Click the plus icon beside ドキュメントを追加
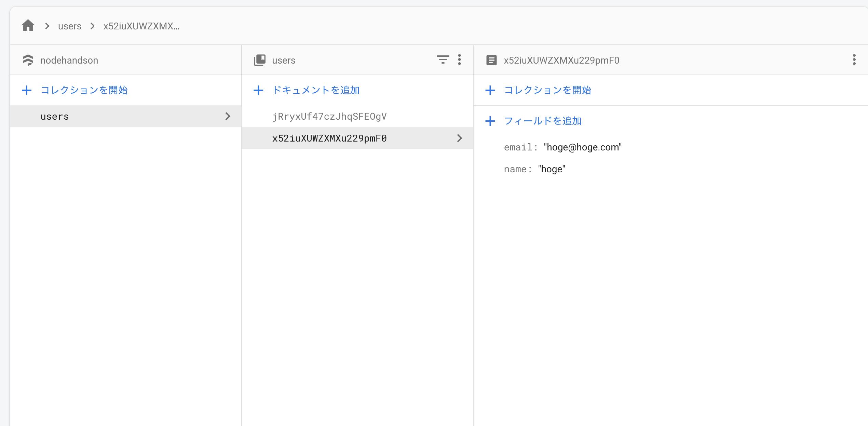Viewport: 868px width, 426px height. pyautogui.click(x=259, y=90)
